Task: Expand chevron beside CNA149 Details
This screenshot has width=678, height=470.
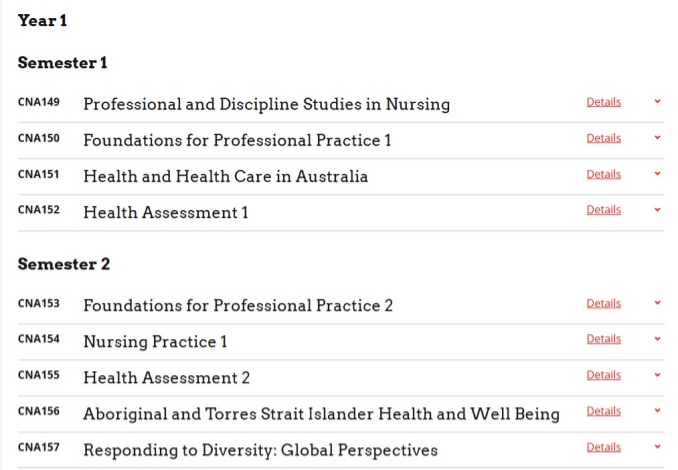Action: point(657,102)
